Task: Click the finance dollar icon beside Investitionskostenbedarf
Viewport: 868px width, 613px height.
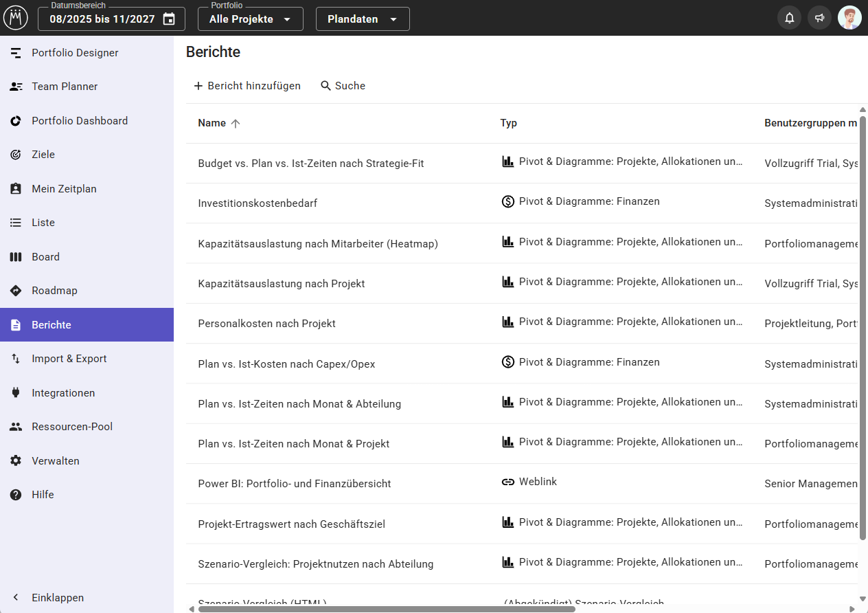Action: pyautogui.click(x=507, y=202)
